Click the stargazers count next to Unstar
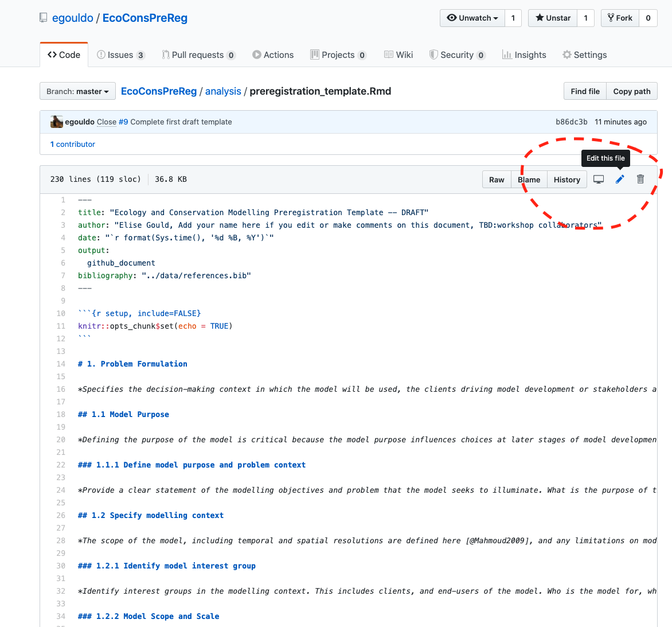This screenshot has height=627, width=672. [585, 18]
